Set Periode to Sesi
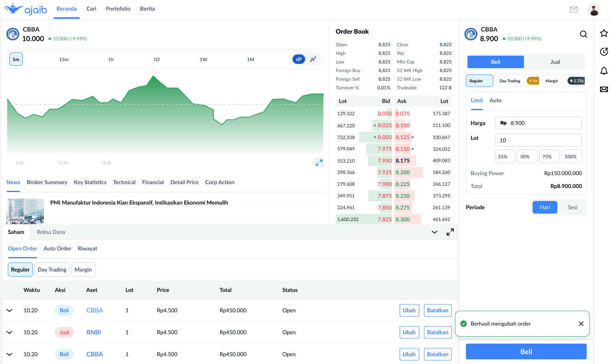This screenshot has width=613, height=364. [572, 207]
